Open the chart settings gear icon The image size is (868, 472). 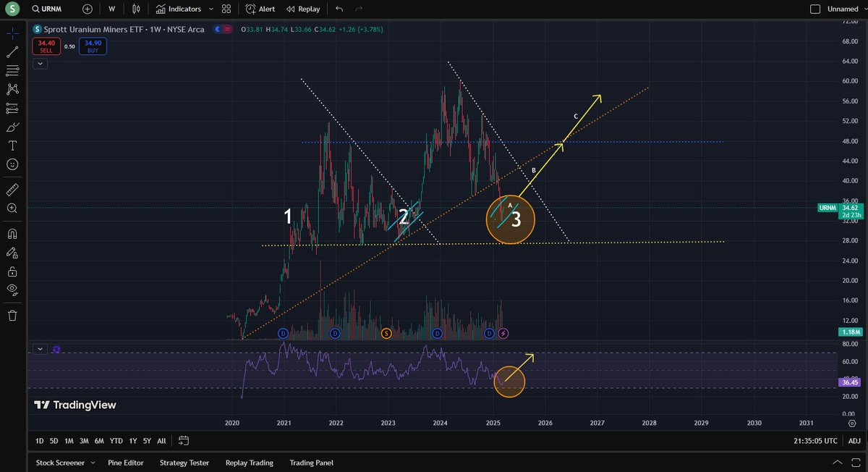click(853, 423)
